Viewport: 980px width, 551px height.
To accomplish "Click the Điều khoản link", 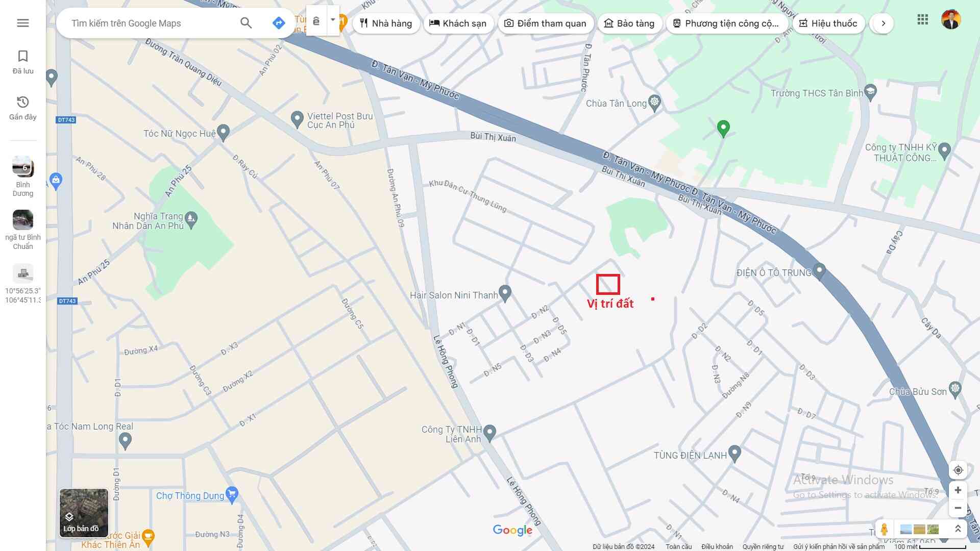I will pyautogui.click(x=717, y=546).
